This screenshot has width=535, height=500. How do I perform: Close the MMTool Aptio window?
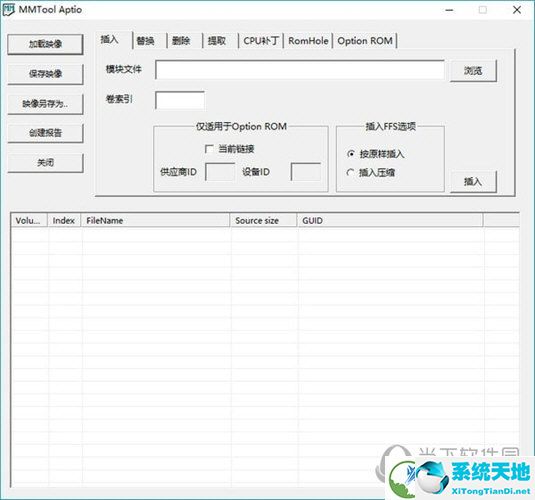coord(517,10)
